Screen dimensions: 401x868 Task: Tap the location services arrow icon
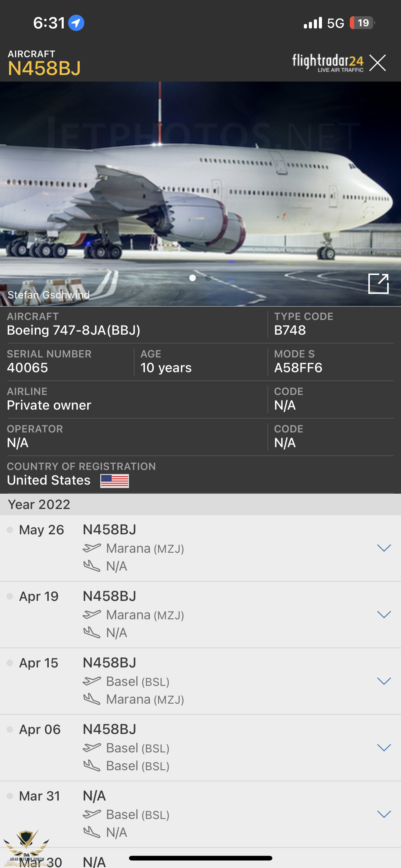point(76,23)
